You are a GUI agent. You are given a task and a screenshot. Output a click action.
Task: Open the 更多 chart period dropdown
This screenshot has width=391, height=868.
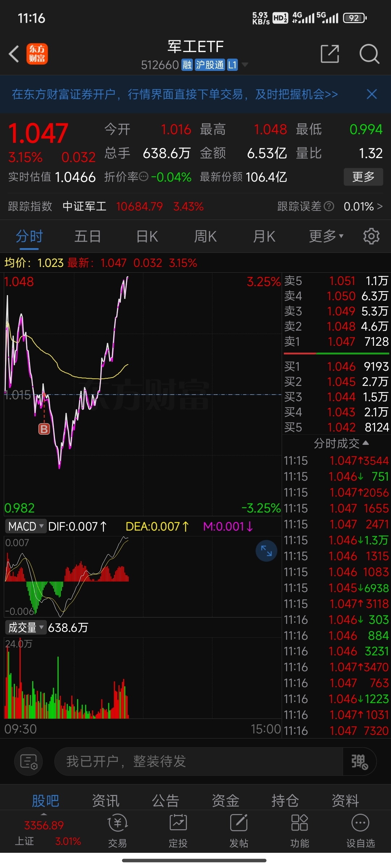point(326,236)
